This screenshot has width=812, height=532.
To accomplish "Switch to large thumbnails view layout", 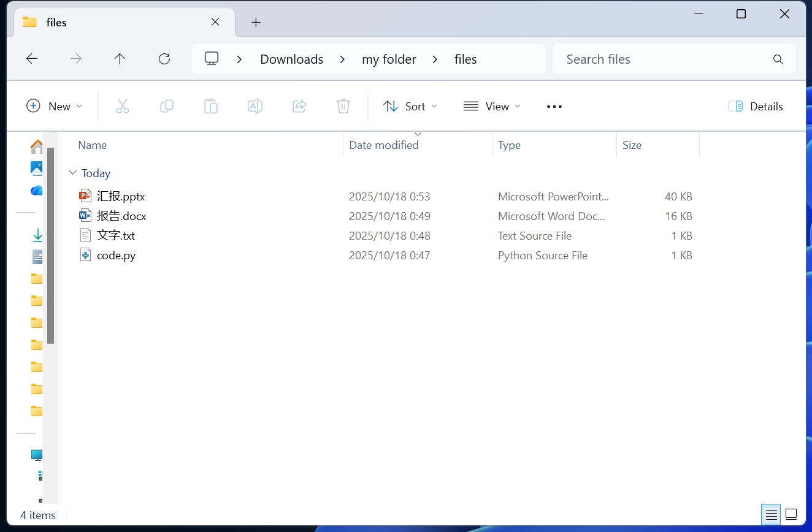I will tap(791, 514).
